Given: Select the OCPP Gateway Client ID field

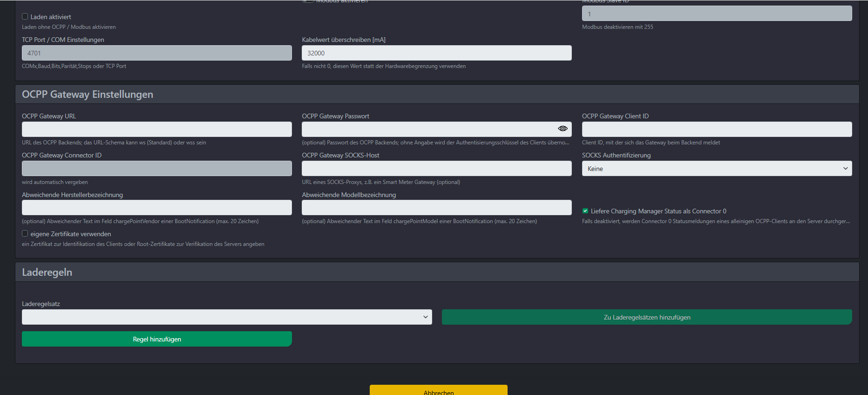Looking at the screenshot, I should [x=717, y=129].
